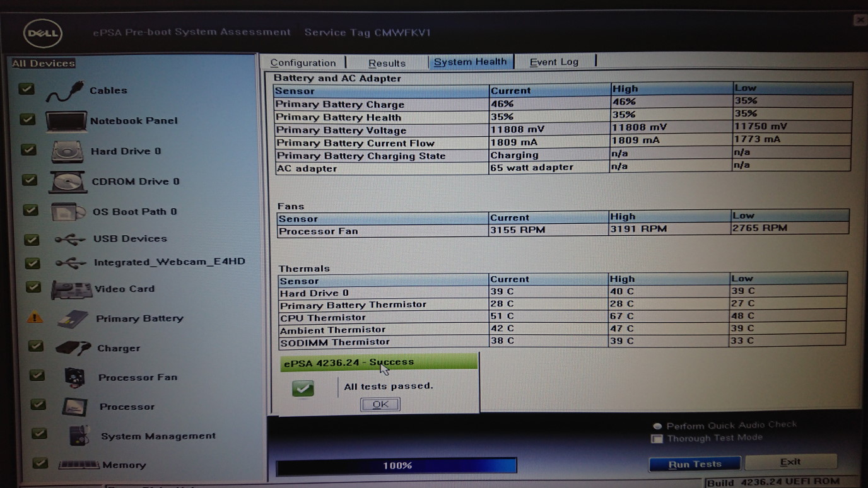Image resolution: width=868 pixels, height=488 pixels.
Task: Toggle the Processor checkbox
Action: click(38, 405)
